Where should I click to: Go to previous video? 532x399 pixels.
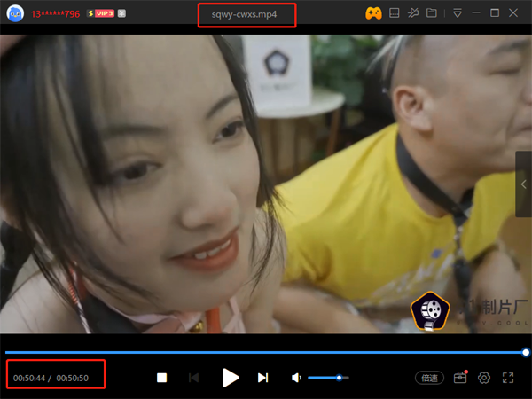194,378
